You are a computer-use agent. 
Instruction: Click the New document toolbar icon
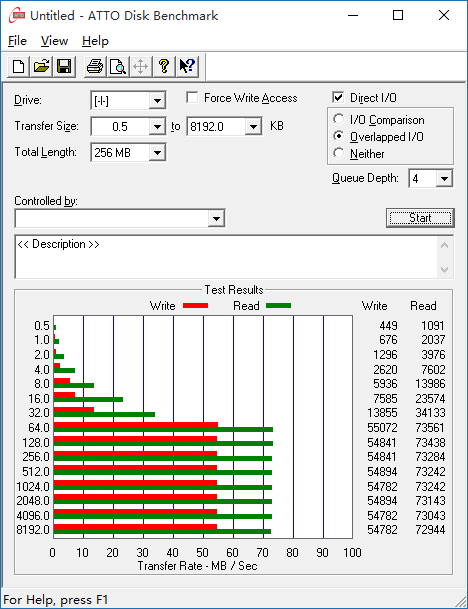click(18, 66)
